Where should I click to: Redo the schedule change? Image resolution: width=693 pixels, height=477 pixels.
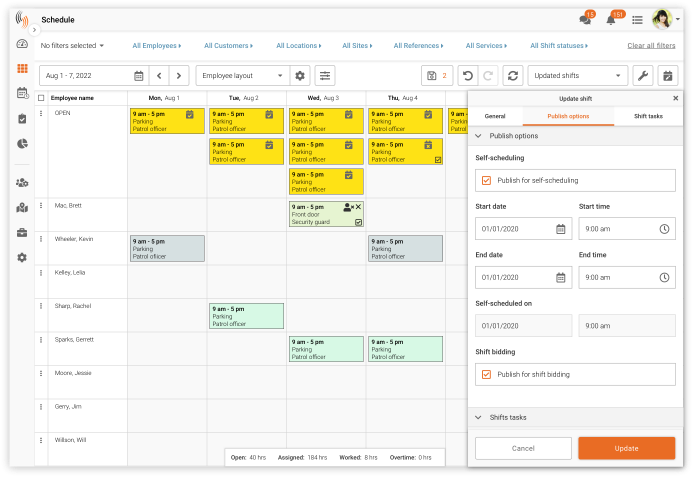pos(488,76)
